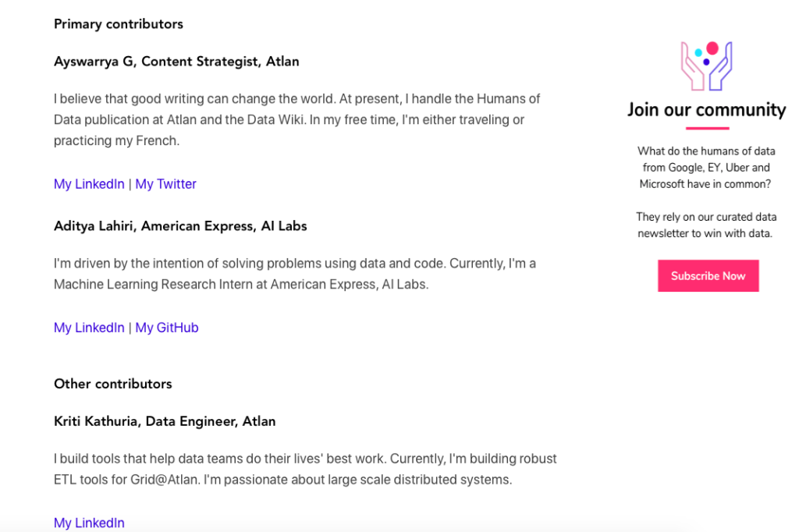Open Kriti Kathuria's My LinkedIn link
This screenshot has width=799, height=532.
[89, 523]
